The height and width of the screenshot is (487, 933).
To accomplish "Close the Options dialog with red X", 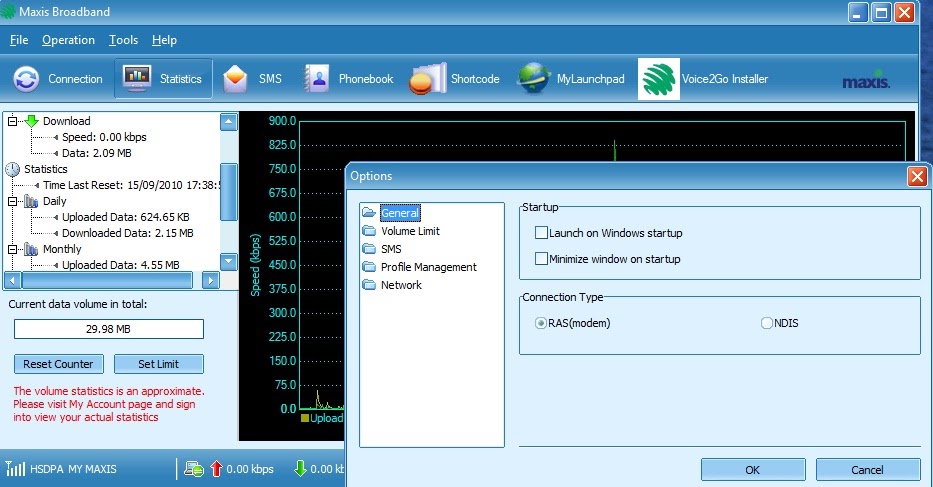I will click(x=917, y=176).
